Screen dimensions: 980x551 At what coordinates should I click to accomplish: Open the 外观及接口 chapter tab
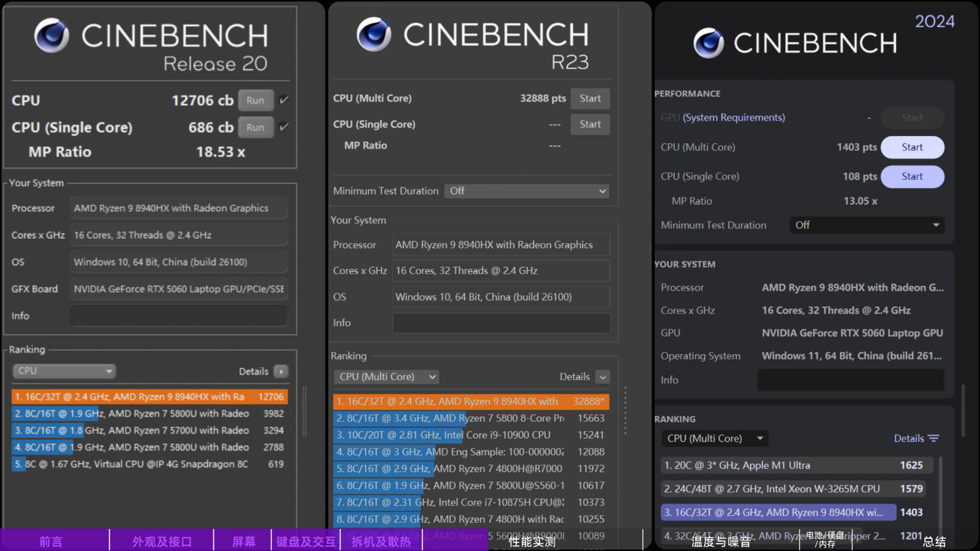(x=162, y=541)
